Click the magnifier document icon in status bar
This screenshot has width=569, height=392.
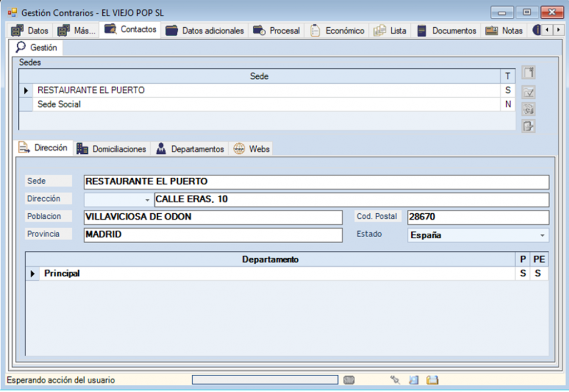[413, 380]
